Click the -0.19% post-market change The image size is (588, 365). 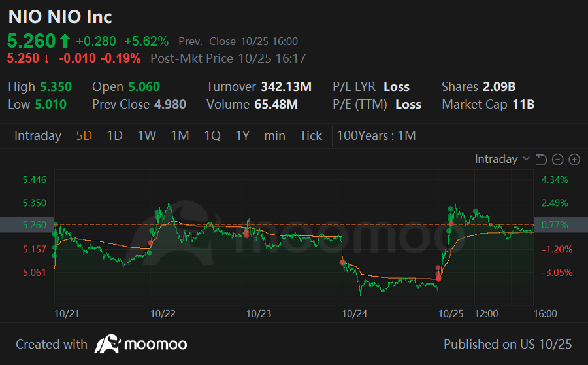[x=120, y=59]
